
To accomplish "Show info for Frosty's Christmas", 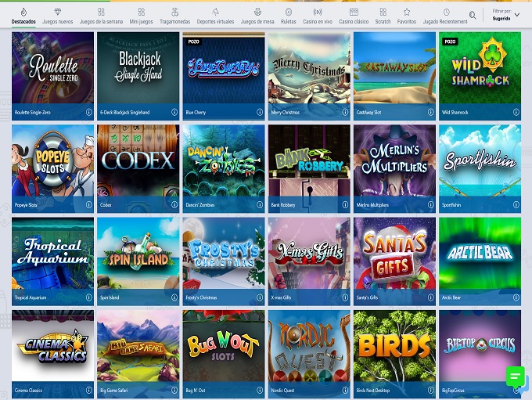I will (x=260, y=297).
